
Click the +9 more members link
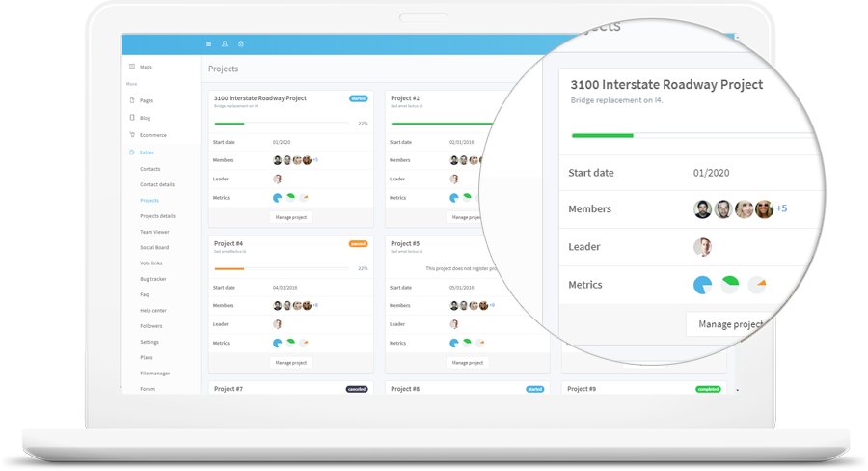tap(492, 305)
